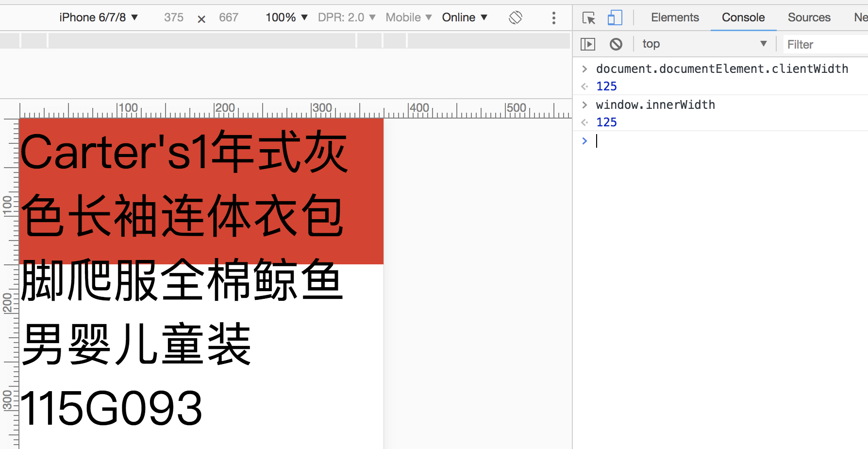Click the Filter input field
The image size is (868, 449).
click(825, 45)
